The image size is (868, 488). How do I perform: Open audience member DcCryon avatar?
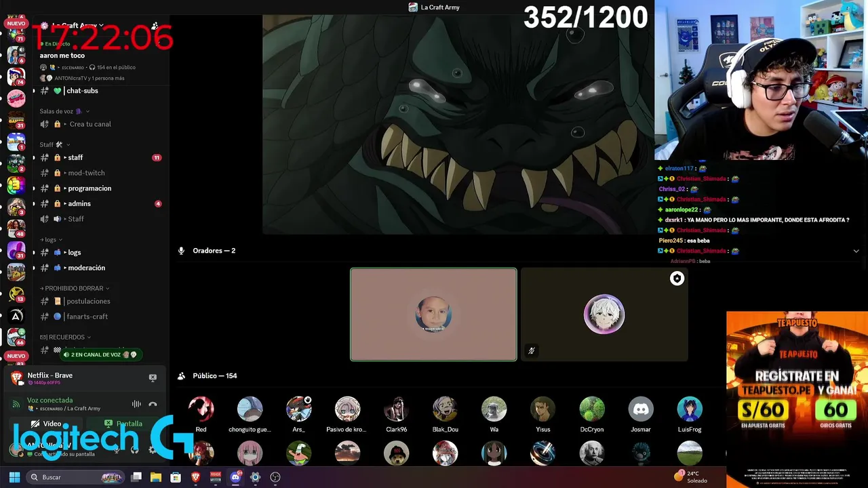click(x=592, y=409)
